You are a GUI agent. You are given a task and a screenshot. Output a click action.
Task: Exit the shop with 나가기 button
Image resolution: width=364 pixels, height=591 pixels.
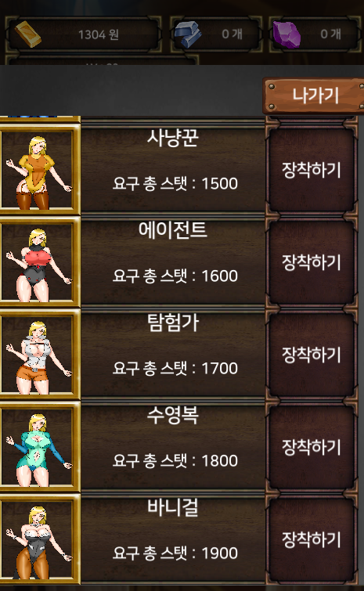click(x=315, y=95)
